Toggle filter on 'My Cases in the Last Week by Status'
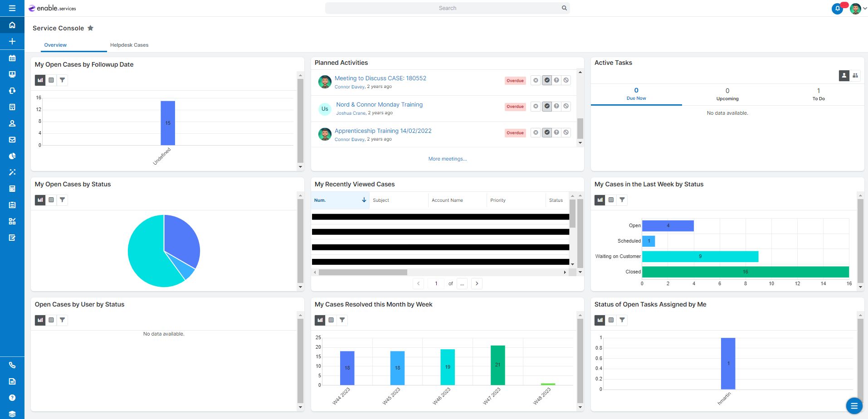 (x=622, y=200)
